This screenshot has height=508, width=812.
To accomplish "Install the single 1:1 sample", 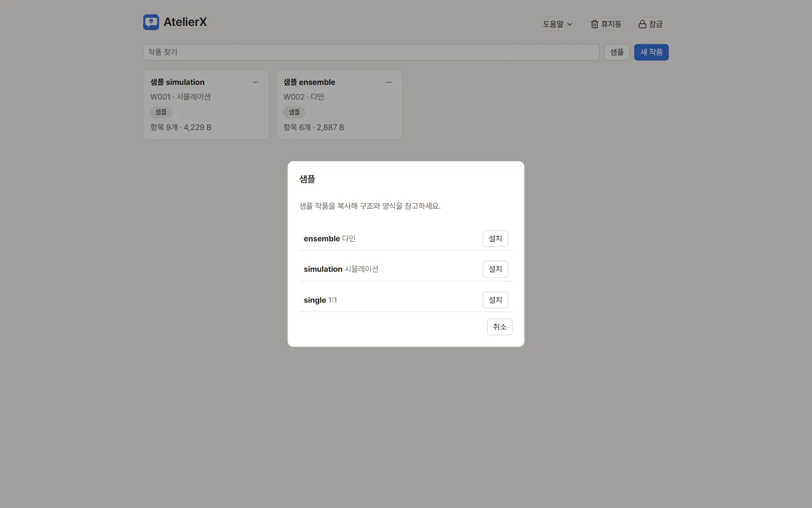I will pos(495,300).
